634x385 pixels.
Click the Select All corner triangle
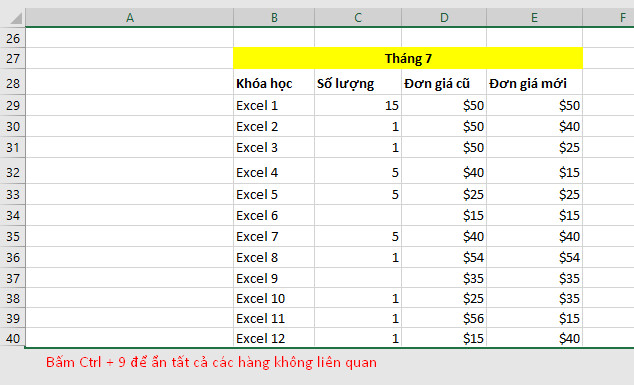point(15,19)
